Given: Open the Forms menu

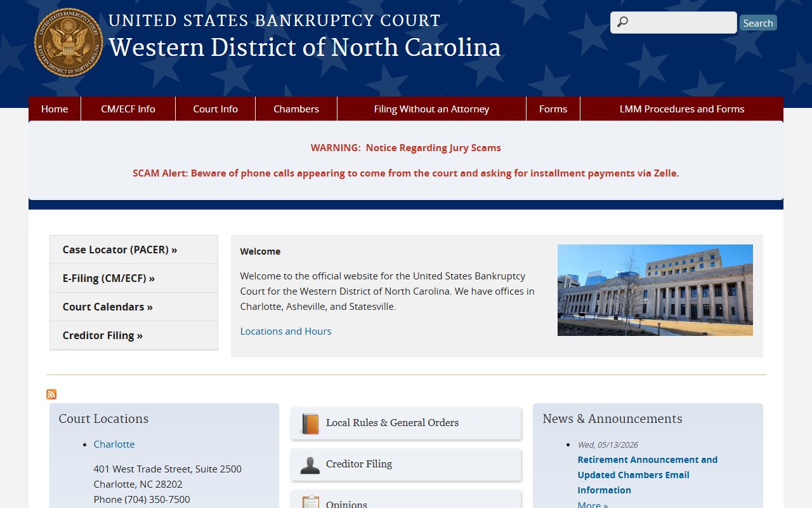Looking at the screenshot, I should click(x=553, y=109).
